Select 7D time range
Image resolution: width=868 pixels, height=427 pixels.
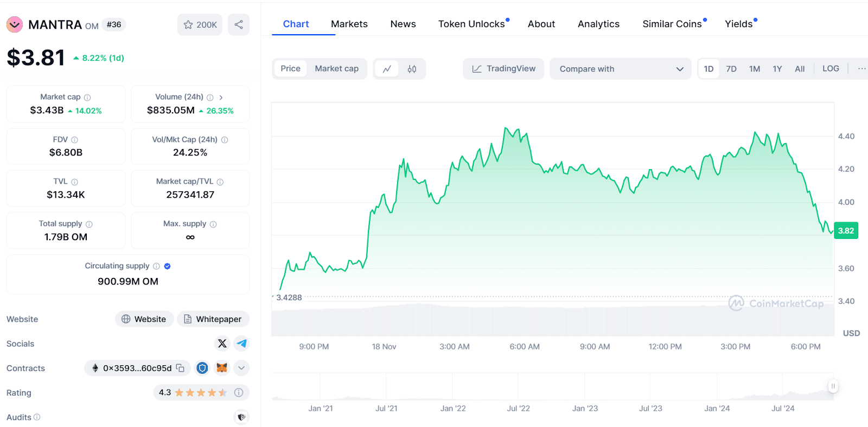(x=731, y=69)
